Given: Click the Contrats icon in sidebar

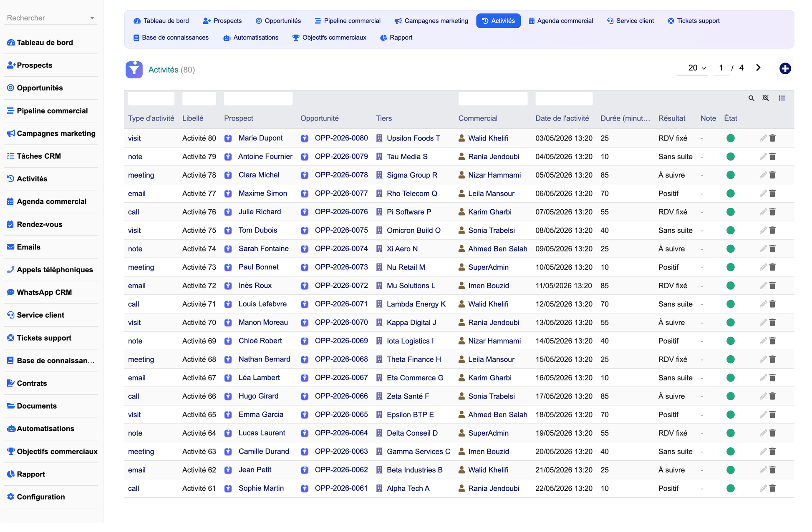Looking at the screenshot, I should coord(11,383).
